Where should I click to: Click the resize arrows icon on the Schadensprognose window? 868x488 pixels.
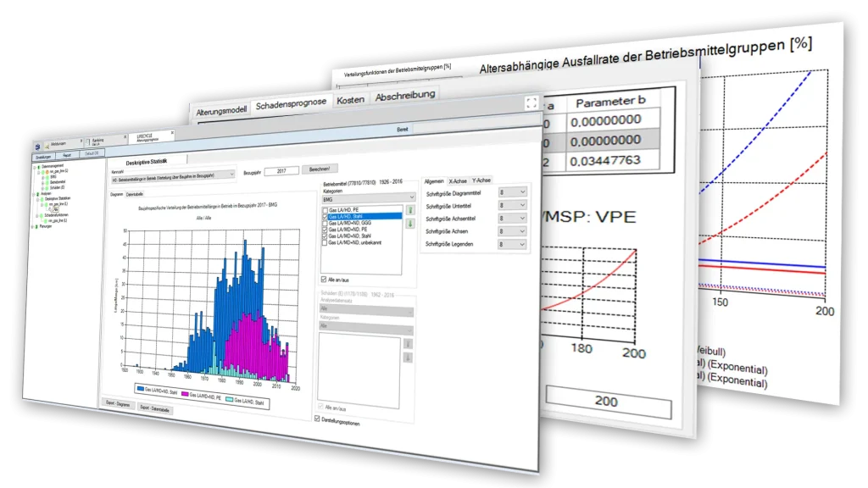(531, 102)
